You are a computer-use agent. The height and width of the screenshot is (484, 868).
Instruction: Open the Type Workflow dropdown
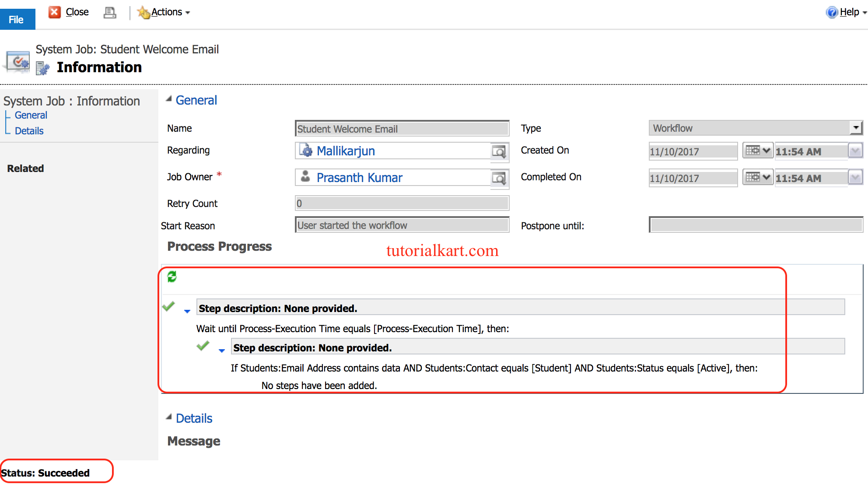tap(855, 128)
